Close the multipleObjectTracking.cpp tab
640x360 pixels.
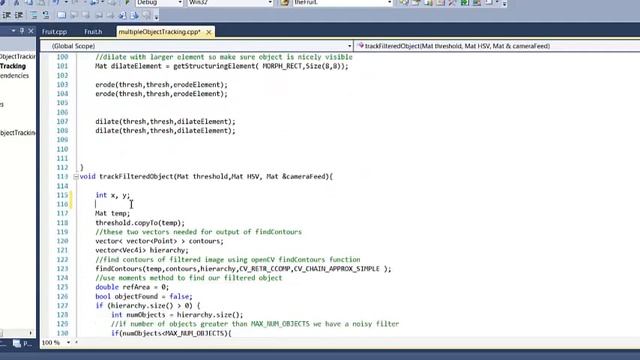coord(209,32)
